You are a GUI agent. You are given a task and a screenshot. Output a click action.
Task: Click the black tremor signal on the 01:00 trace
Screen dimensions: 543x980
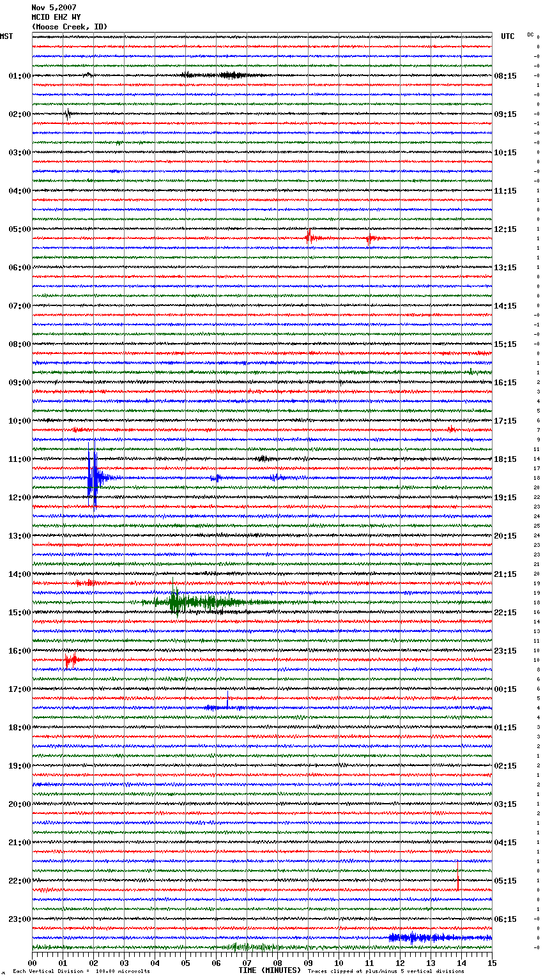click(x=224, y=75)
